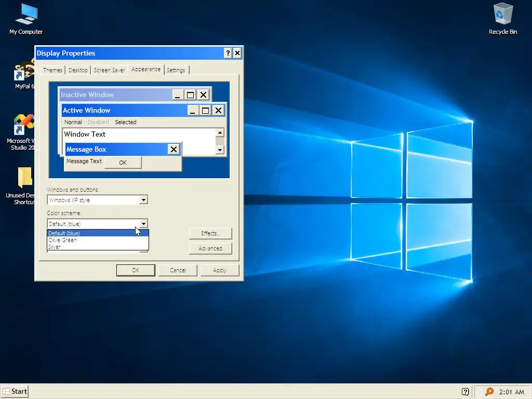Image resolution: width=532 pixels, height=399 pixels.
Task: Click the orange magnifier tray icon
Action: 489,392
